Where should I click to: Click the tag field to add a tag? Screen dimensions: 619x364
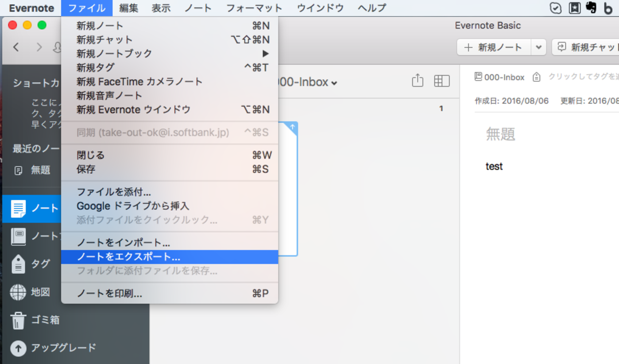pyautogui.click(x=583, y=77)
